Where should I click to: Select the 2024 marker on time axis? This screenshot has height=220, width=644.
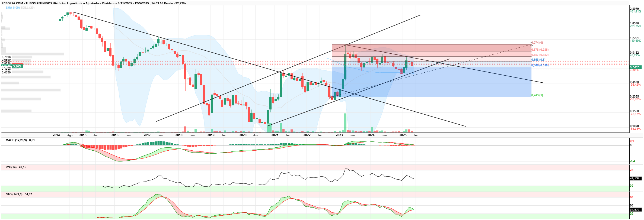(371, 135)
